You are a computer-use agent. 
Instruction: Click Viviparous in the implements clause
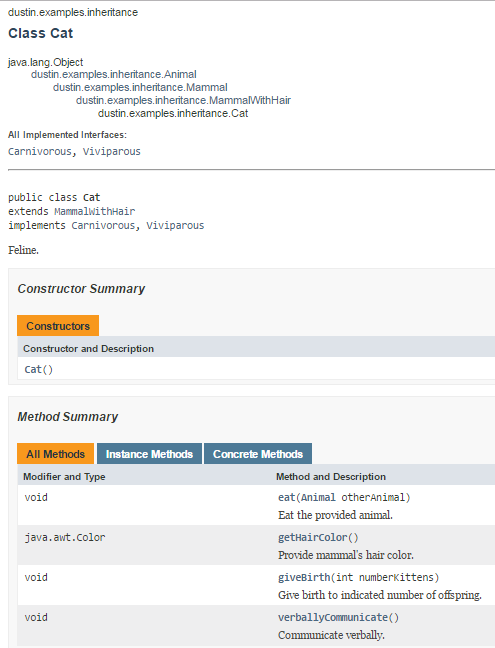[x=175, y=226]
